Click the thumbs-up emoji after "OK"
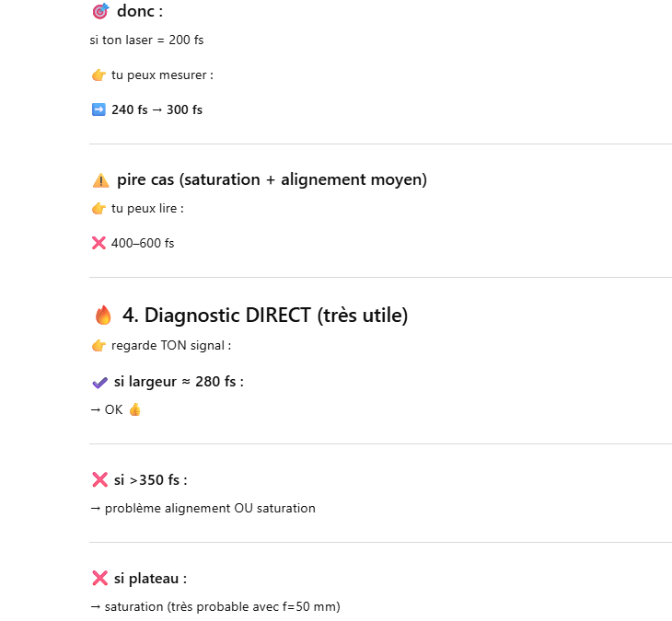This screenshot has height=621, width=672. (x=134, y=410)
